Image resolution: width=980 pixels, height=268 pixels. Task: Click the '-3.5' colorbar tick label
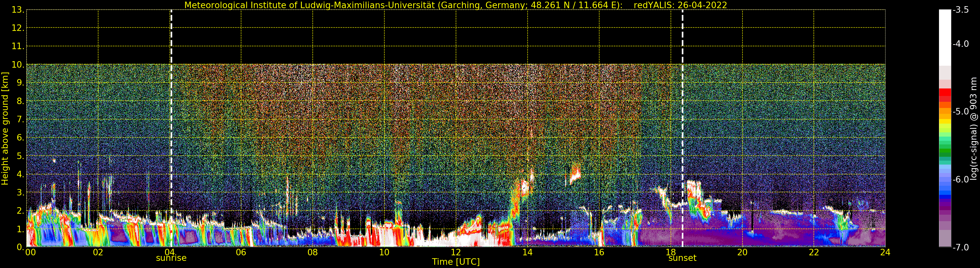(x=960, y=10)
